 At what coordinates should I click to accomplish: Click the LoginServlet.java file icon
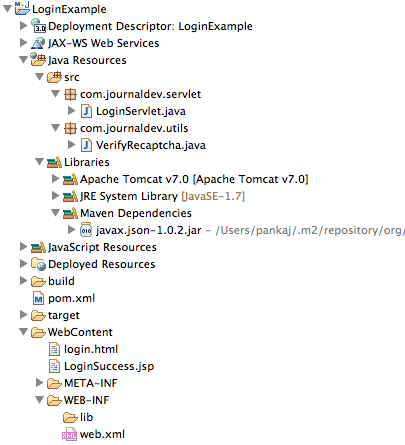tap(86, 111)
